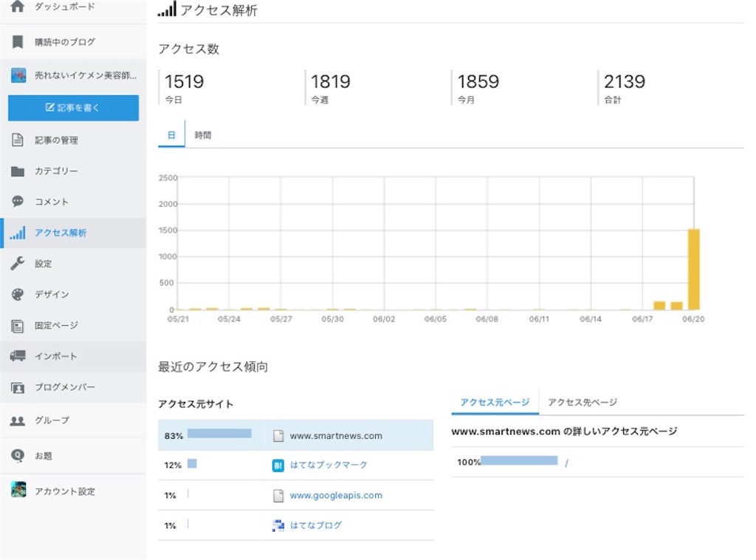Click the Hatena Bookmark B! icon

(x=278, y=465)
